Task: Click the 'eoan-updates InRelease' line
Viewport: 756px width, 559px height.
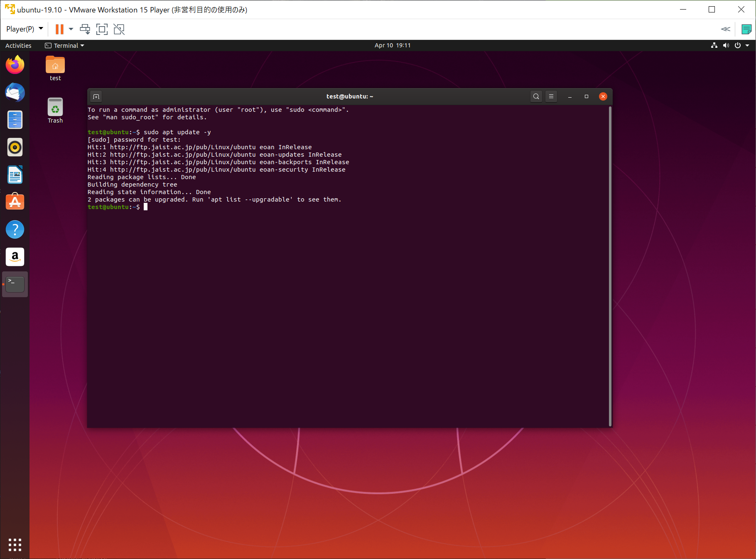Action: point(215,155)
